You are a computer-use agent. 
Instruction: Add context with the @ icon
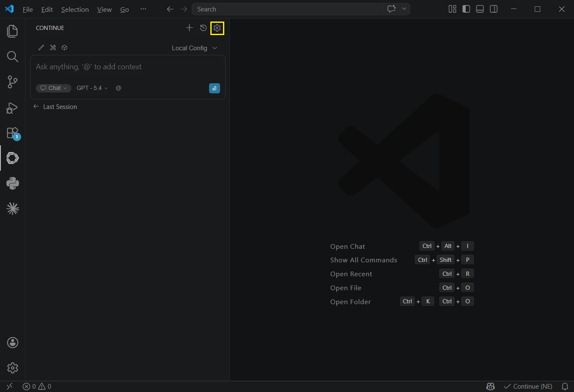(x=118, y=88)
